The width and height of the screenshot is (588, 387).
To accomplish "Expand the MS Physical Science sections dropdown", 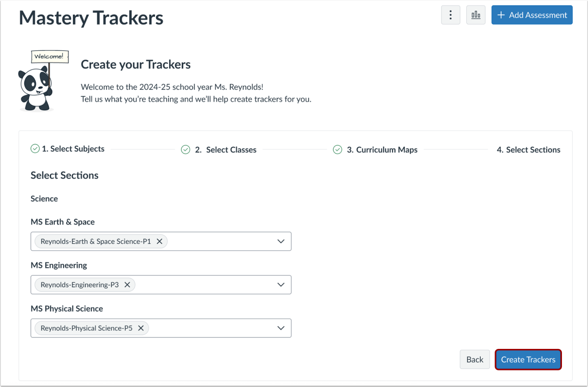I will [281, 328].
